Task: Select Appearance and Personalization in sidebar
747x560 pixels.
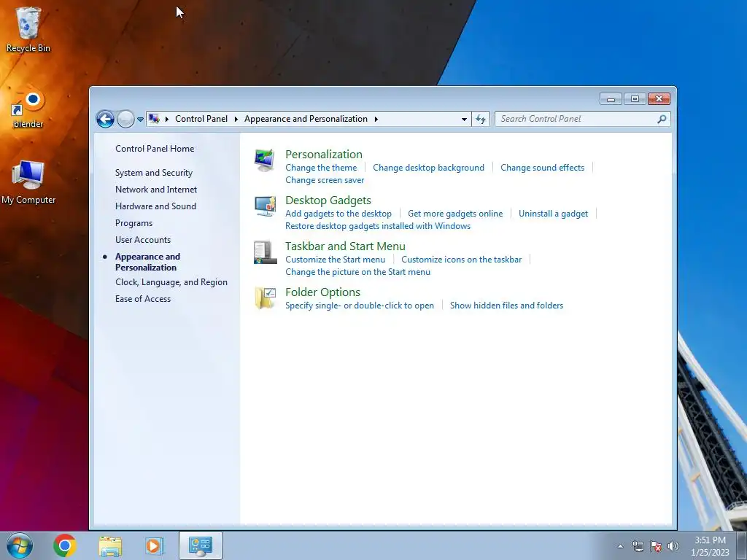Action: 147,262
